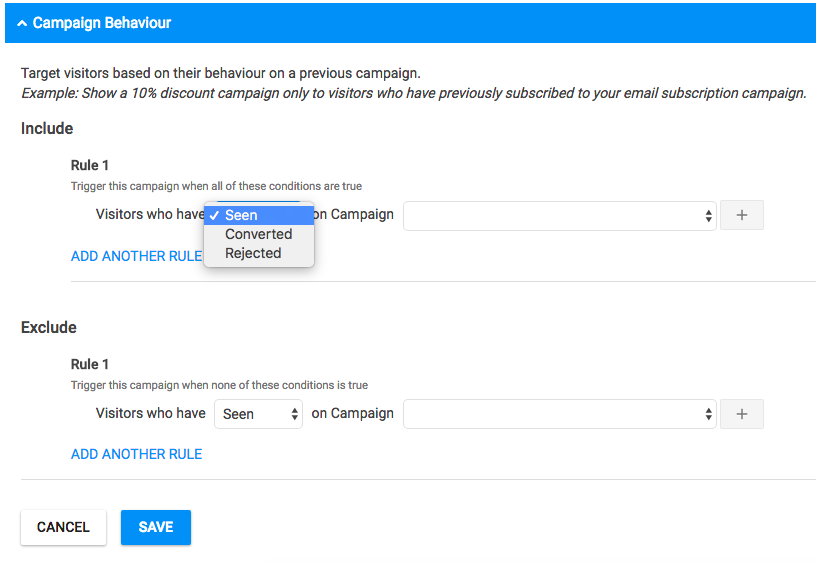Click the checkmark next to Seen
The width and height of the screenshot is (816, 562).
tap(214, 215)
